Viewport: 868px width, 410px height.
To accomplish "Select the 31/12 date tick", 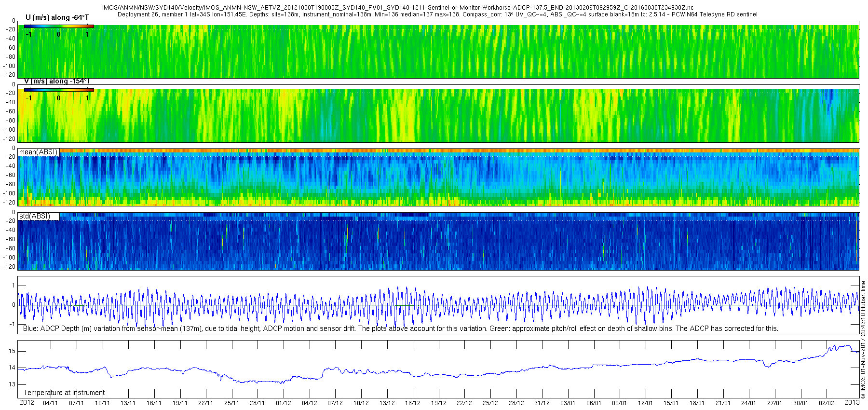I will (542, 403).
